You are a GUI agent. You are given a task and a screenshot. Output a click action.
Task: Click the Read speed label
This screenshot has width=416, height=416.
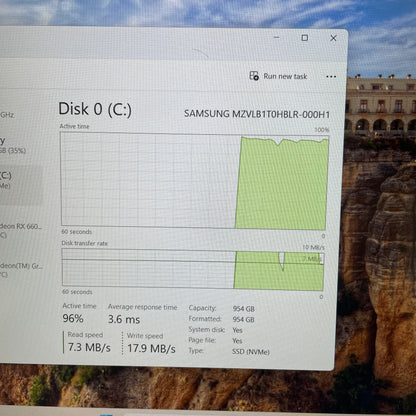(85, 335)
